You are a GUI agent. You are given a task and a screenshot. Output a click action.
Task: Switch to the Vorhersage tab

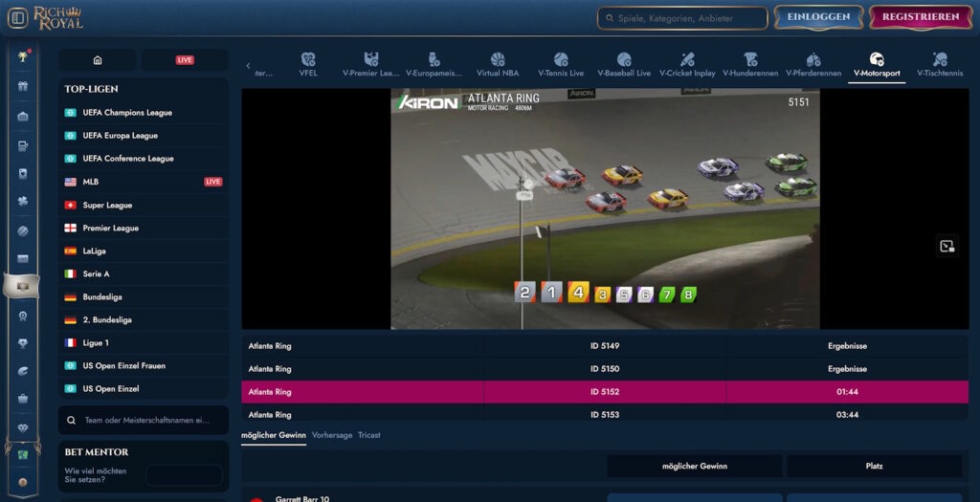(x=332, y=435)
